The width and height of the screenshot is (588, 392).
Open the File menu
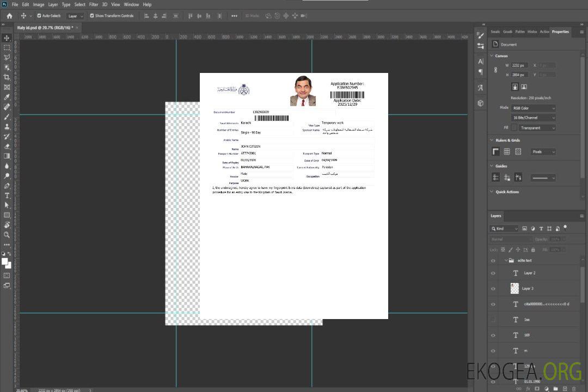(x=15, y=4)
